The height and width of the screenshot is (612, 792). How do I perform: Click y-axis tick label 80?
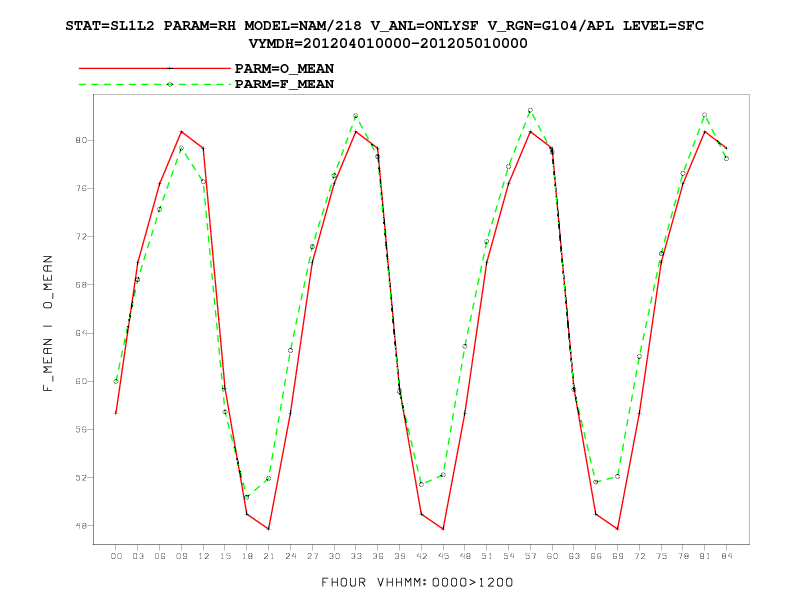[x=81, y=140]
